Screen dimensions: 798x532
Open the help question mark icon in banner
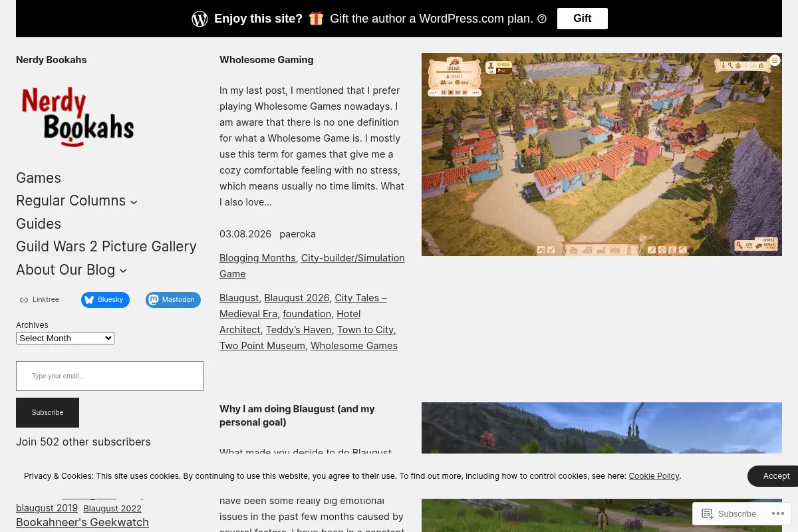(542, 19)
